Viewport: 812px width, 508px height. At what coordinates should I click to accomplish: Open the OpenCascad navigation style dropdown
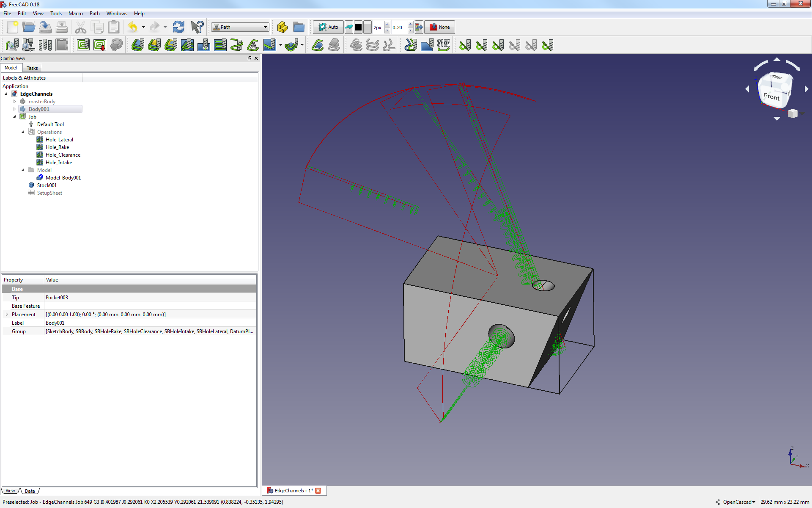739,502
